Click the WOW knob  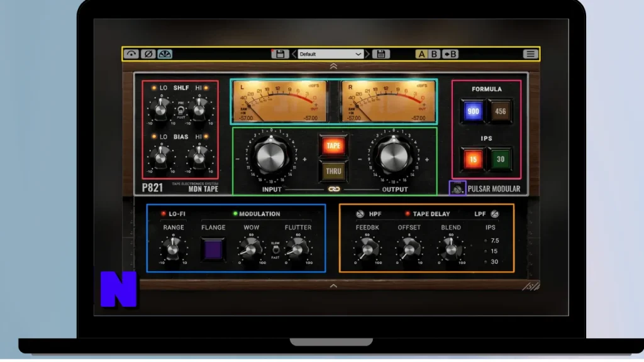[251, 249]
